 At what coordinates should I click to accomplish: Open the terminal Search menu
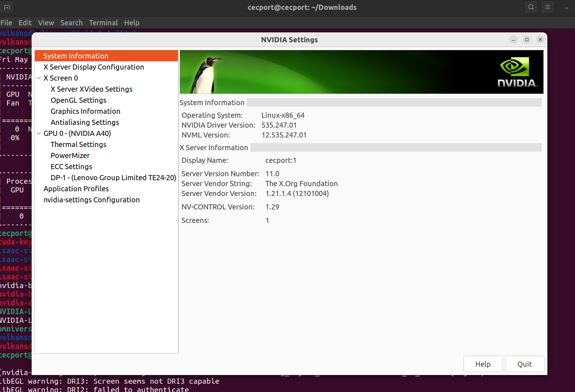point(72,23)
